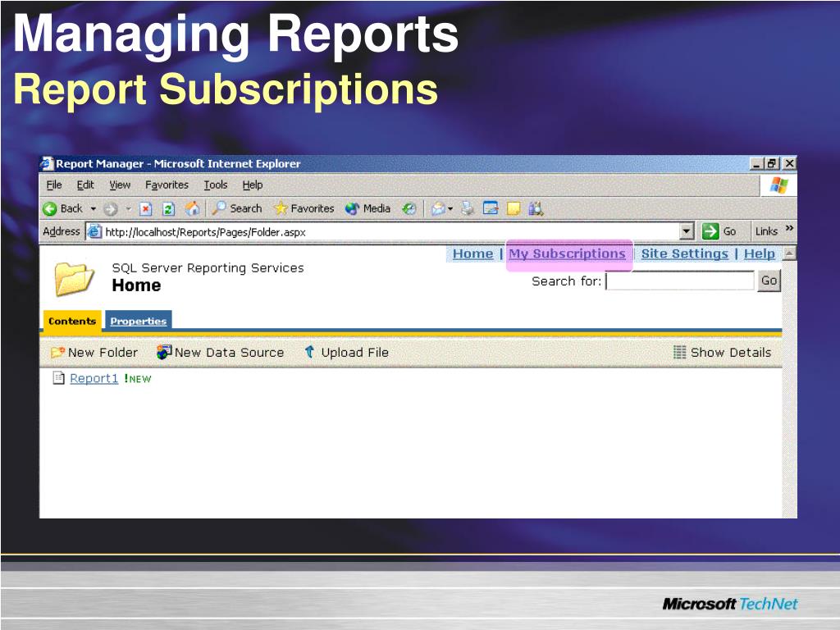The width and height of the screenshot is (840, 630).
Task: Open the Forward button history dropdown
Action: 128,209
